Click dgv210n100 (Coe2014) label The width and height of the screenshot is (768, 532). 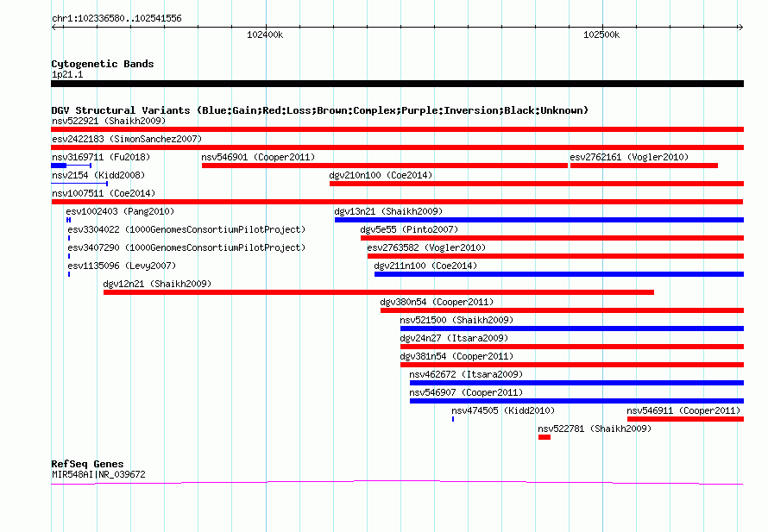click(x=381, y=175)
